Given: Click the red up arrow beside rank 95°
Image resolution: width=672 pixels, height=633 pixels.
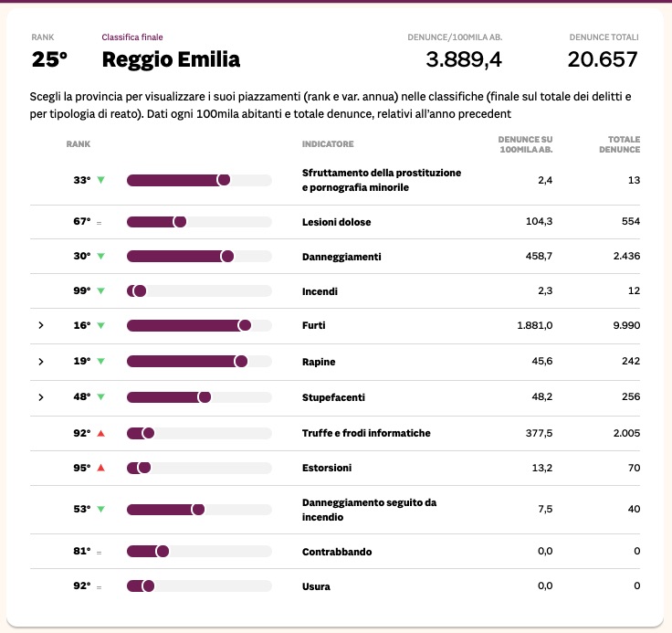Looking at the screenshot, I should click(100, 468).
